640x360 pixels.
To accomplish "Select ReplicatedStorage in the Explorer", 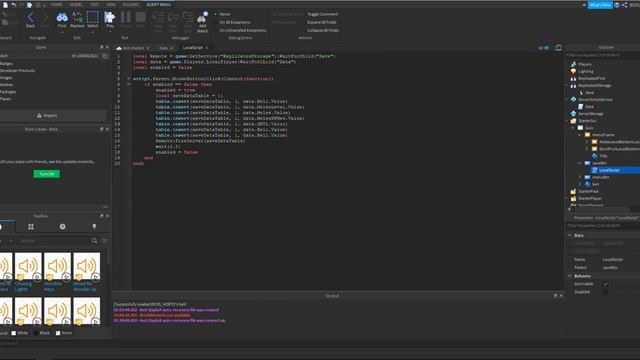I will click(x=594, y=85).
